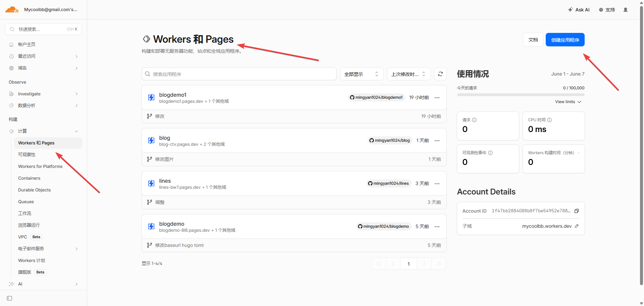Viewport: 644px width, 306px height.
Task: Open the user profile icon
Action: pyautogui.click(x=626, y=10)
